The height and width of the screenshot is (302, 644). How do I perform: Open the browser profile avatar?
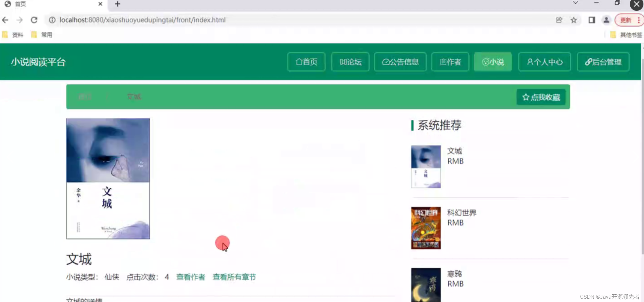[x=606, y=20]
